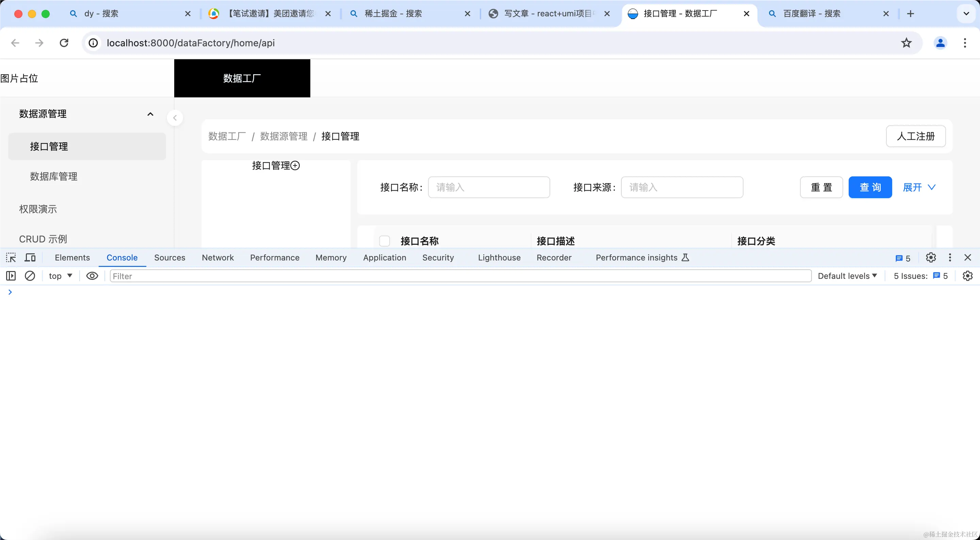The width and height of the screenshot is (980, 540).
Task: Collapse the sidebar with the circular arrow
Action: point(175,117)
